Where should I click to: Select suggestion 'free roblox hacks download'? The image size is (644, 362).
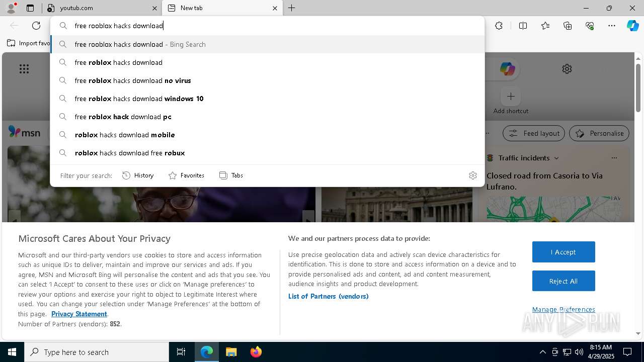[x=267, y=62]
